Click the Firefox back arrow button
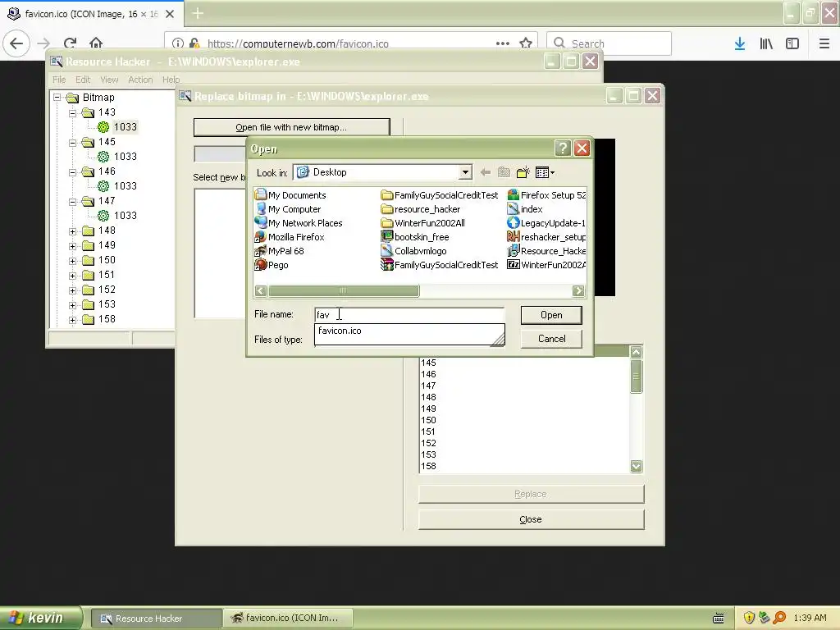 [x=16, y=43]
